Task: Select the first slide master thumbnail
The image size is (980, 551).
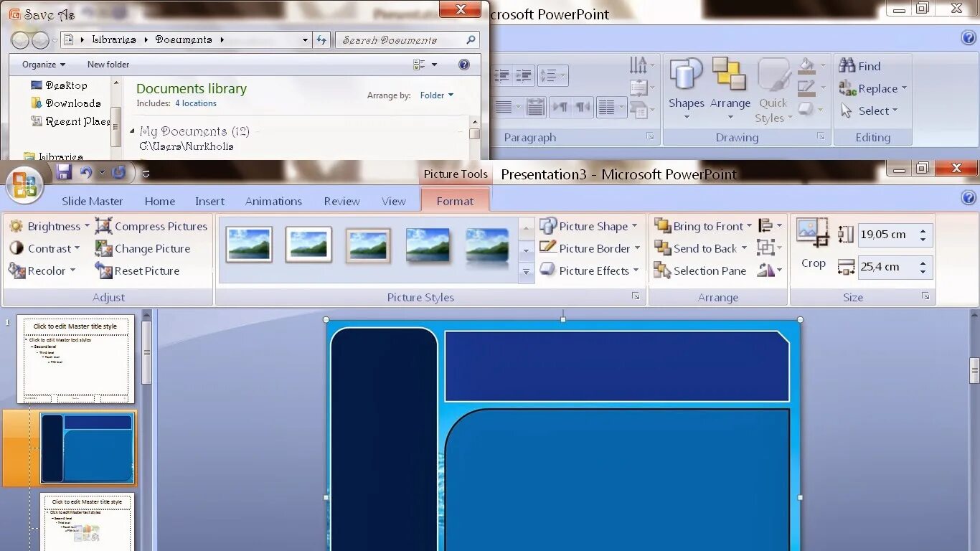Action: coord(75,359)
